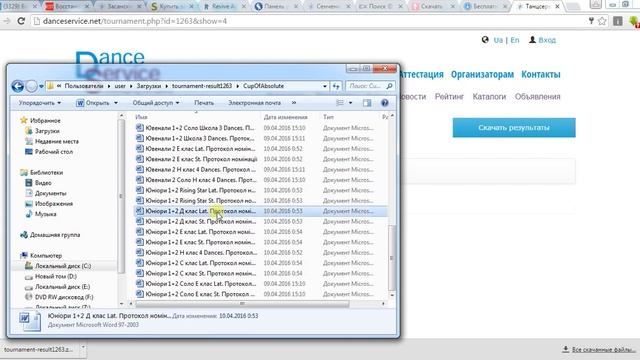The image size is (640, 360).
Task: Open Музыка library in sidebar
Action: click(x=45, y=214)
